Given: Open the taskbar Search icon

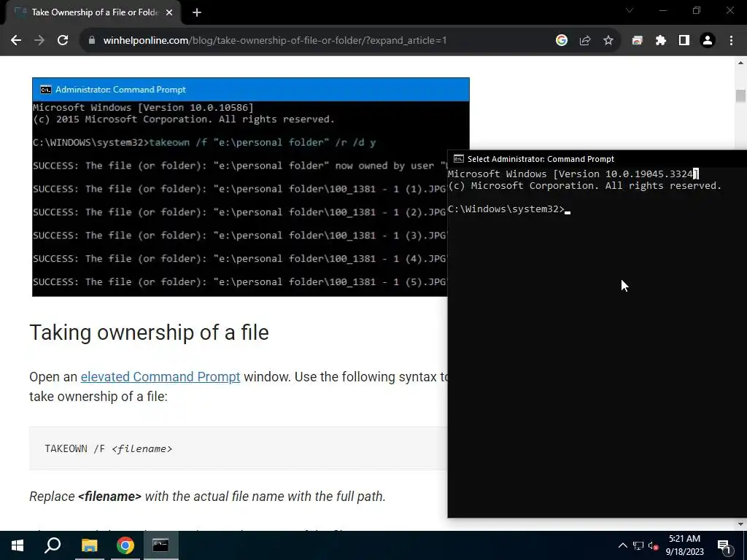Looking at the screenshot, I should tap(53, 545).
